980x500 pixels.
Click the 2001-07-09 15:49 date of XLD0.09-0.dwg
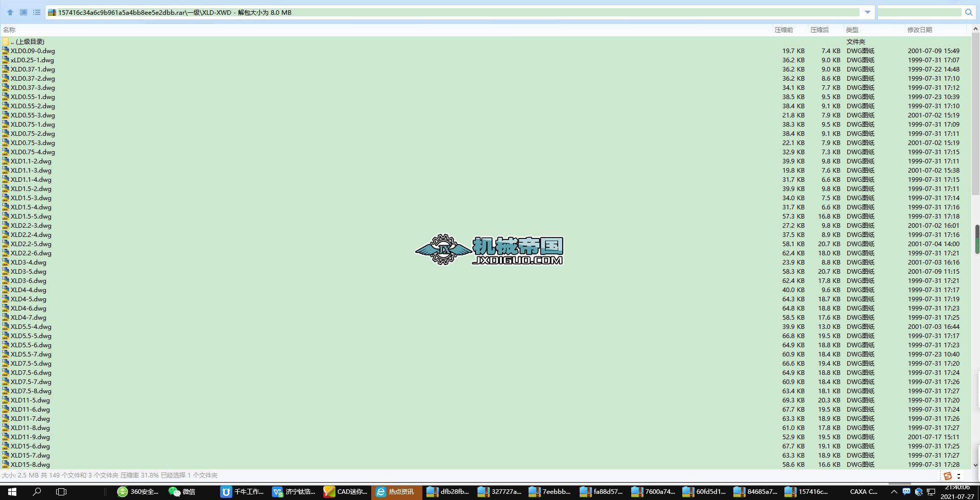[934, 51]
